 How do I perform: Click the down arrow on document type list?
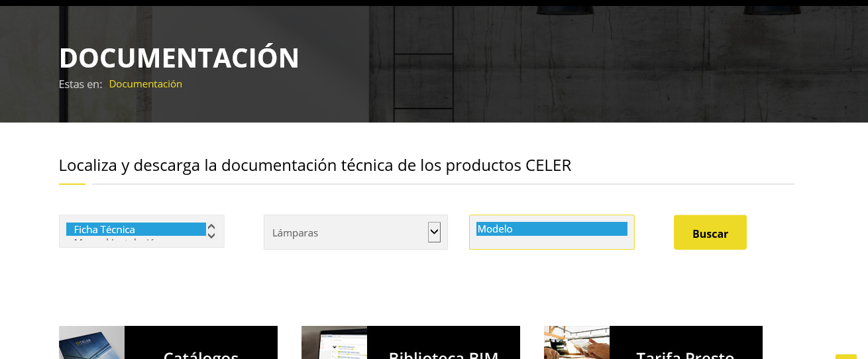click(211, 235)
